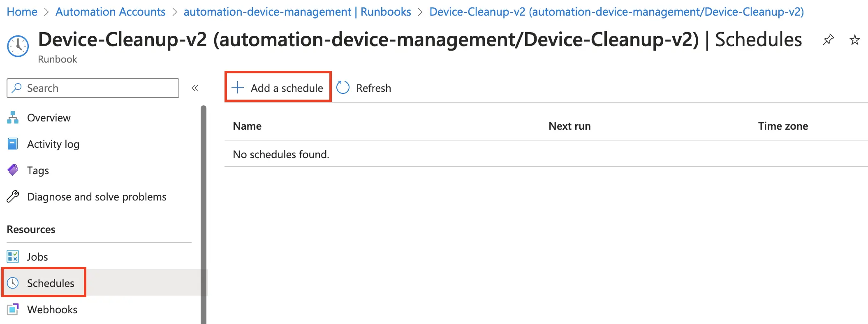Collapse the sidebar with double chevron
The image size is (868, 324).
195,88
